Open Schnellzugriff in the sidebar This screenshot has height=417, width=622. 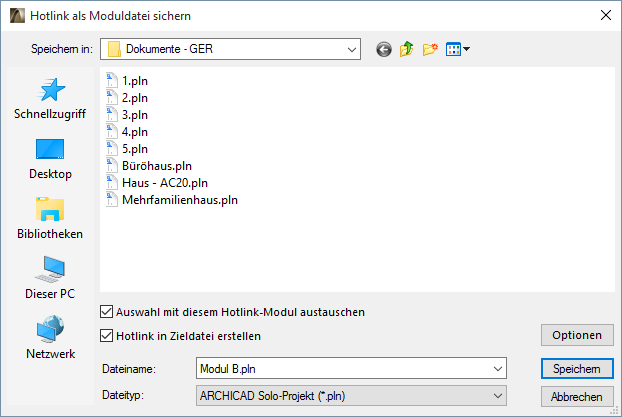click(50, 99)
